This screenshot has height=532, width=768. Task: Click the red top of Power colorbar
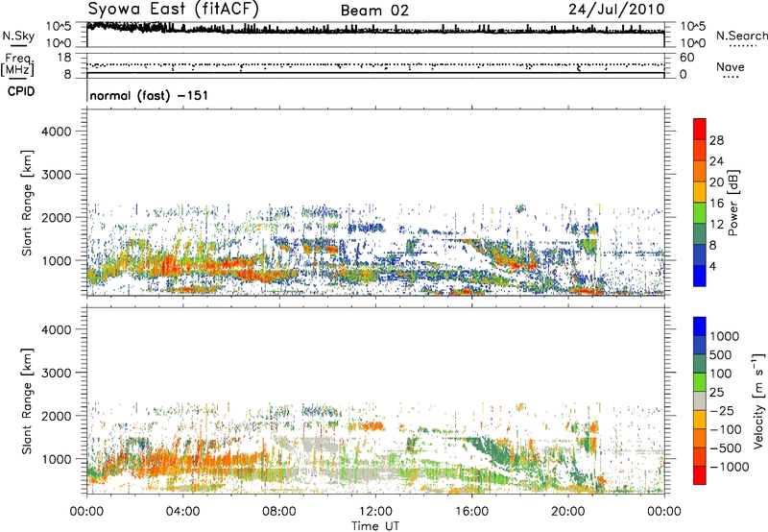pos(700,129)
